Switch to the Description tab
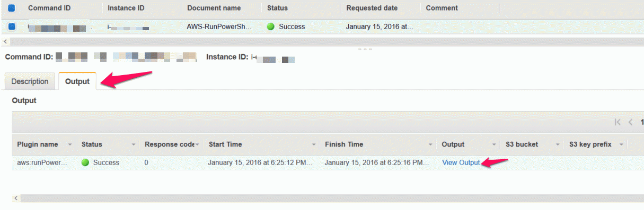 pos(30,81)
